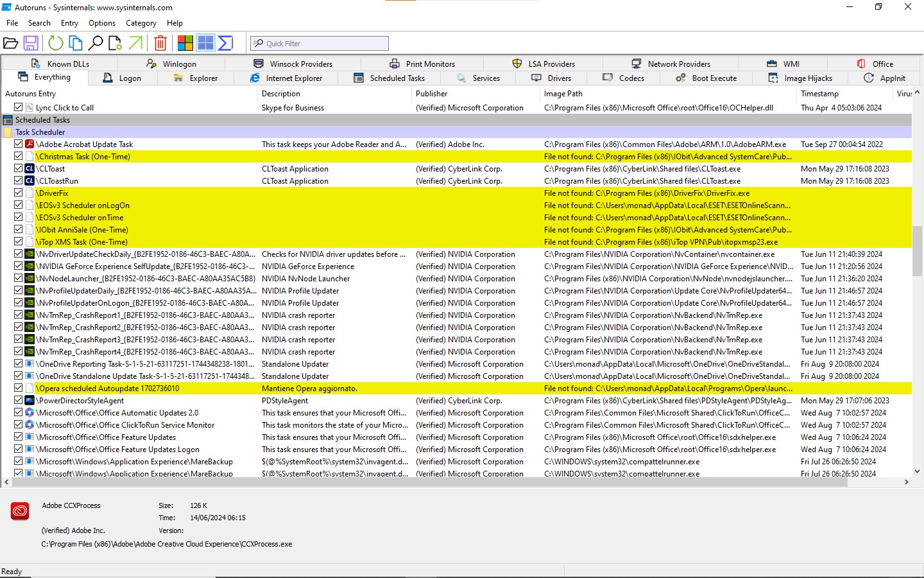
Task: Switch to the Image Hijacks tab
Action: pyautogui.click(x=800, y=78)
